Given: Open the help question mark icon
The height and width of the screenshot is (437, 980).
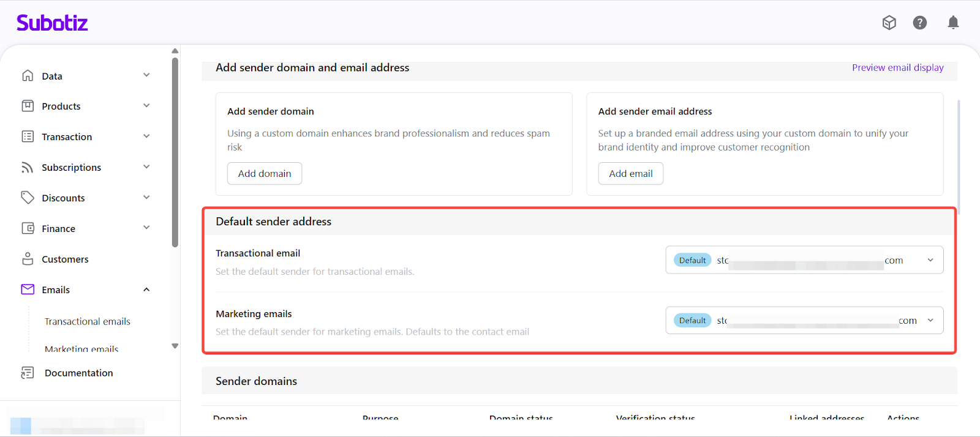Looking at the screenshot, I should 919,23.
